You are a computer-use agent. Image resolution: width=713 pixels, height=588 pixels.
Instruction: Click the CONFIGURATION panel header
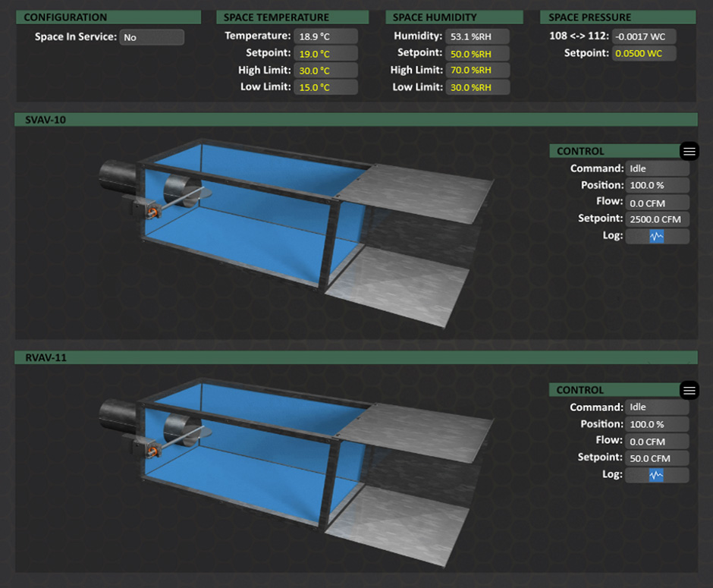[108, 17]
